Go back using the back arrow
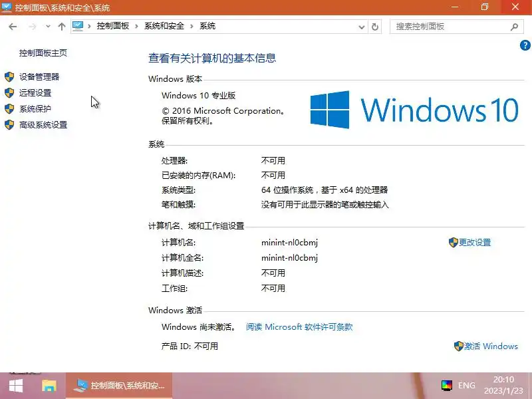This screenshot has width=532, height=399. pyautogui.click(x=13, y=27)
